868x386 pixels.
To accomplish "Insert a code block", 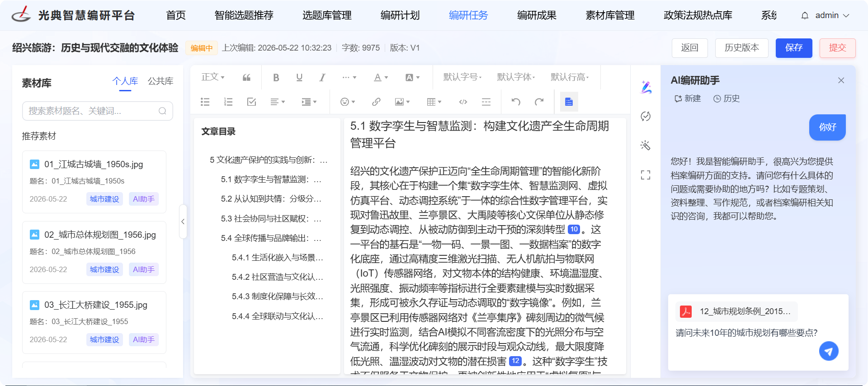I will click(463, 102).
